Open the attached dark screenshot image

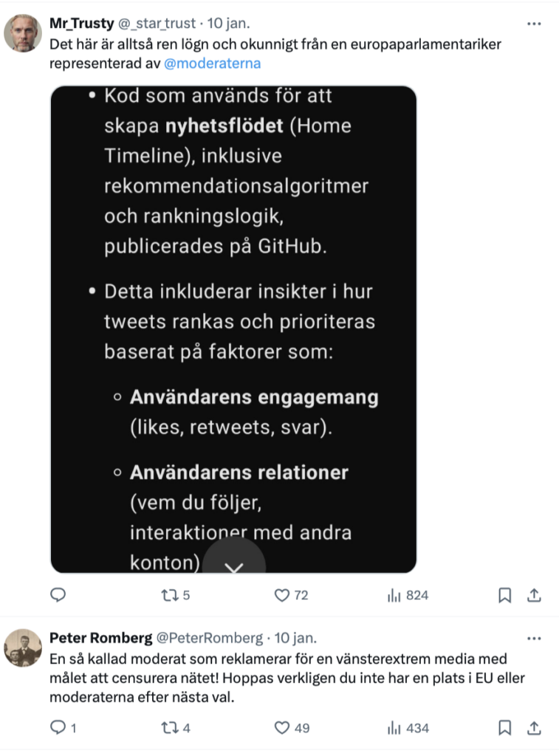point(233,295)
